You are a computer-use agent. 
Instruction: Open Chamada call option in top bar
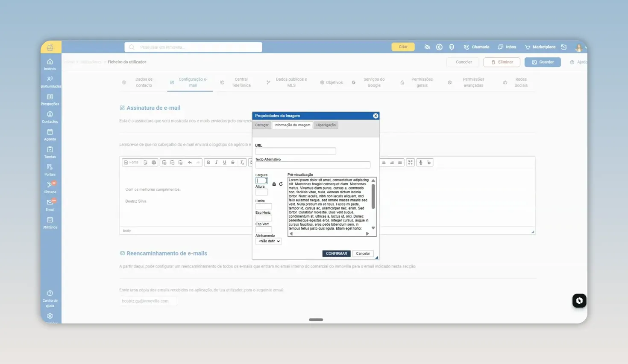[x=476, y=47]
